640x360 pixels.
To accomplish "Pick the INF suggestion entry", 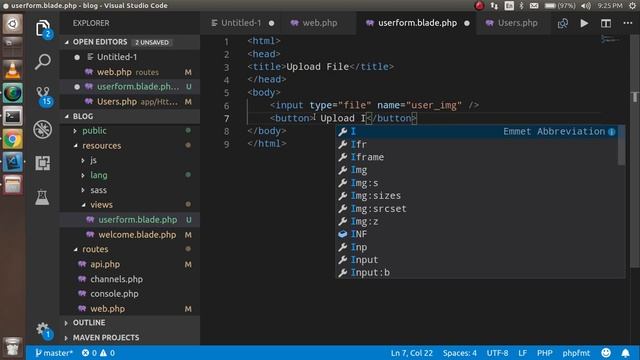I will click(477, 234).
